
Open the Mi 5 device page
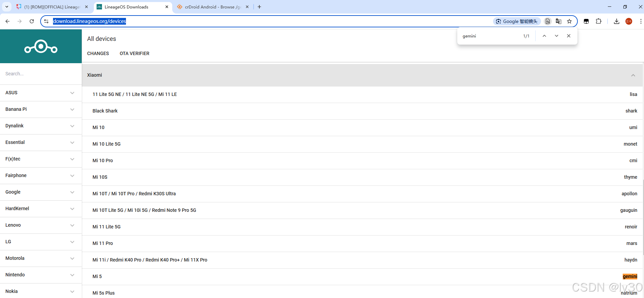point(363,276)
